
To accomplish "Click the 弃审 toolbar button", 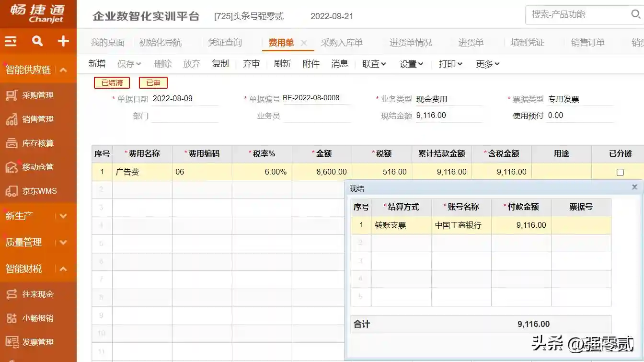I will 251,64.
